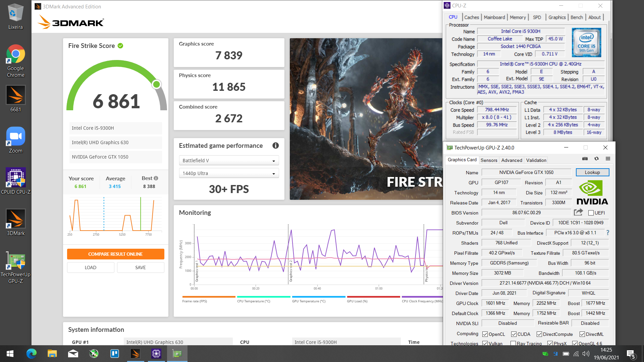
Task: Toggle the DirectML checkbox in GPU-Z
Action: click(582, 334)
